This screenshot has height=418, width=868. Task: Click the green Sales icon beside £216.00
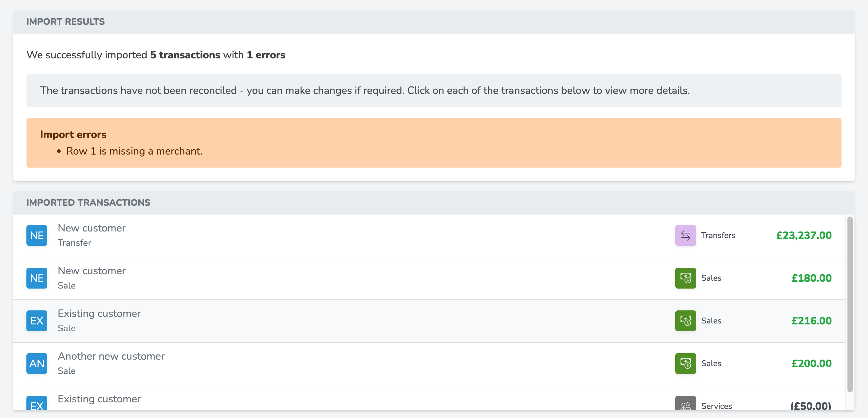coord(685,321)
